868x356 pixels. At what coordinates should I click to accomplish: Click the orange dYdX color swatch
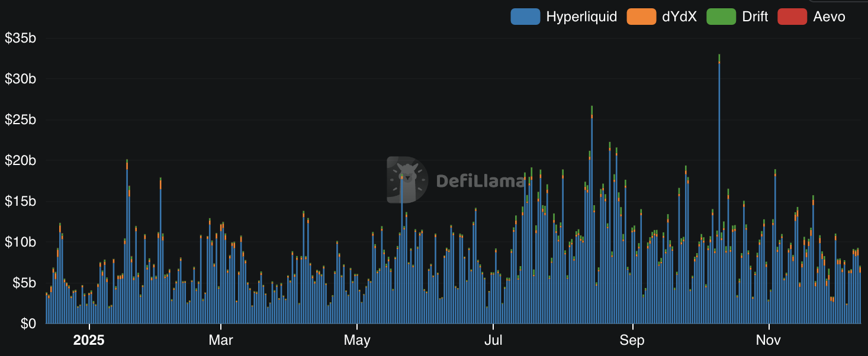[x=641, y=17]
